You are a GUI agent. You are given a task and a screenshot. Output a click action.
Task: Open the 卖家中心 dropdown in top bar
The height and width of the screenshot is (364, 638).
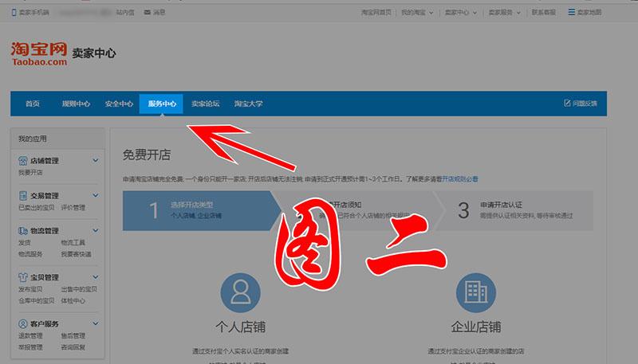458,12
